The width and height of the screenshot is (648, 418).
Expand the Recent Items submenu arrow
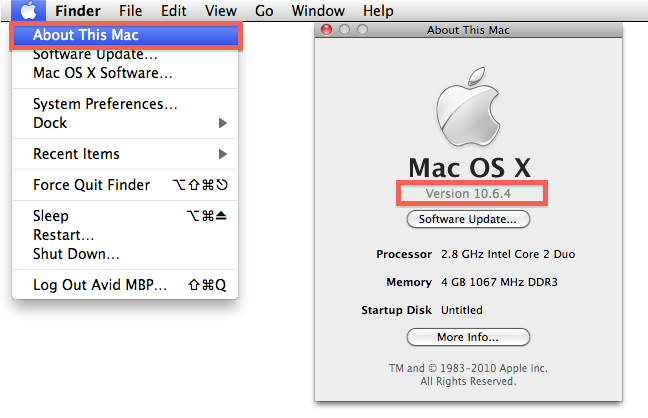223,154
